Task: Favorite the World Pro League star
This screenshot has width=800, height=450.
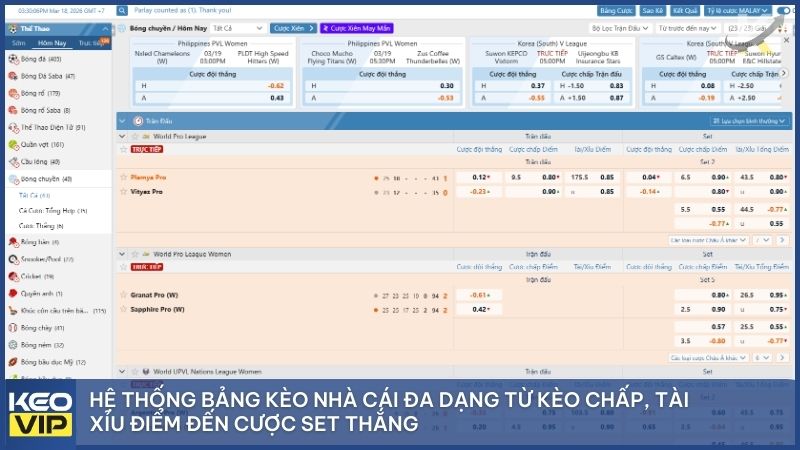Action: [135, 137]
